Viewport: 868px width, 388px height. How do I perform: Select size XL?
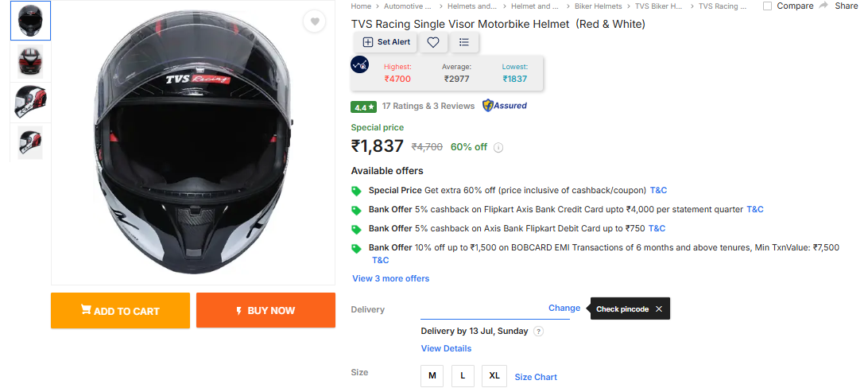494,375
